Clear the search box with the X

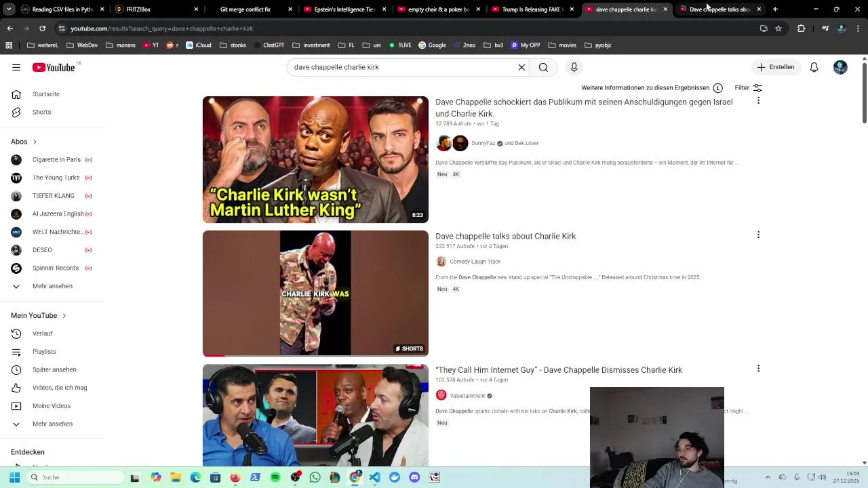[x=521, y=67]
